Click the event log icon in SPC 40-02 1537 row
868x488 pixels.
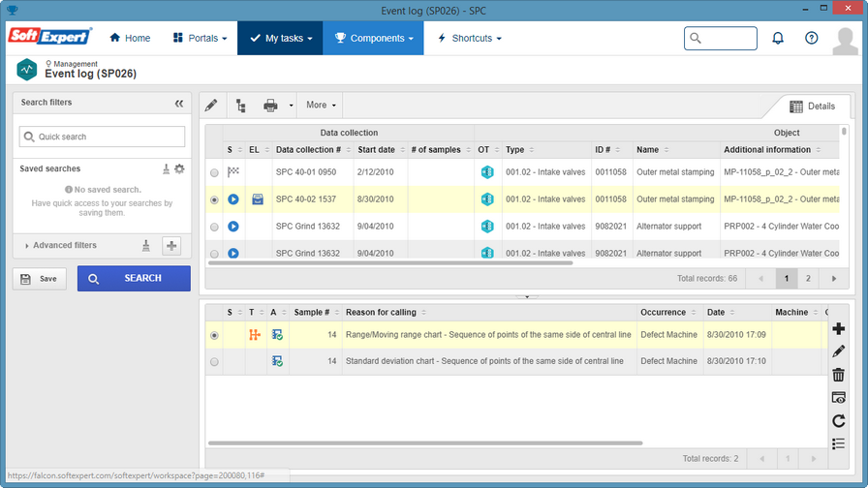pos(258,199)
